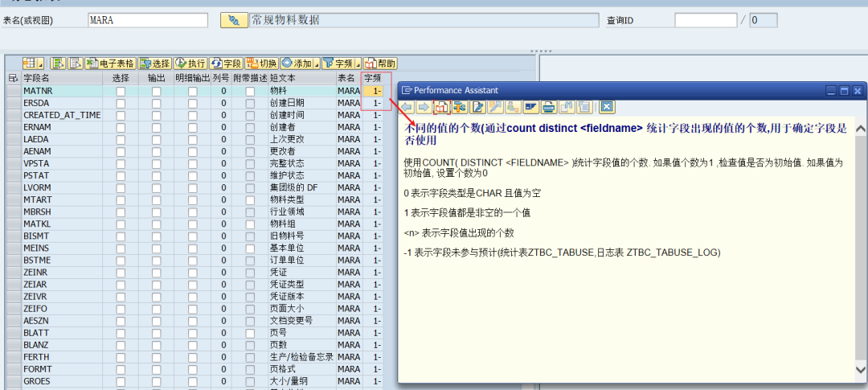
Task: Click the 字频 funnel button
Action: pyautogui.click(x=338, y=64)
